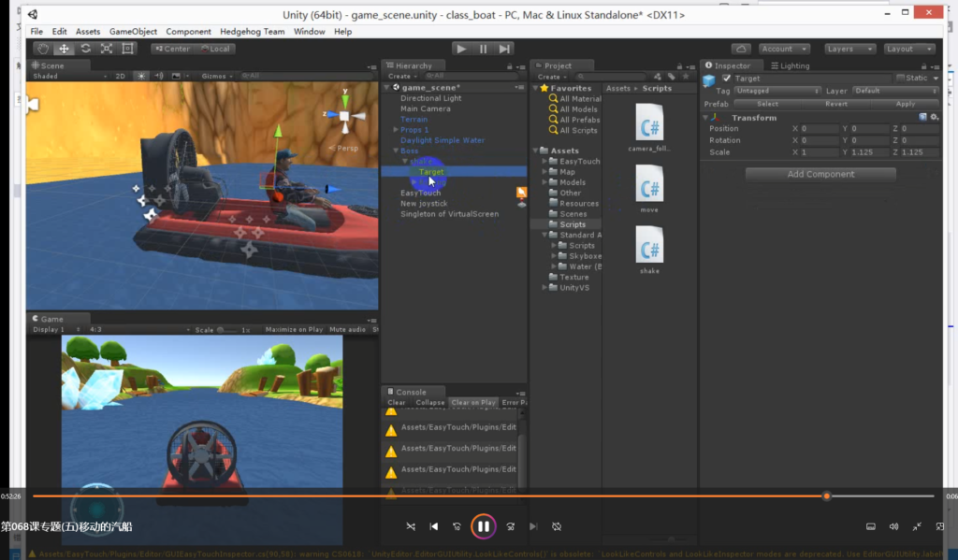Toggle shuffle in the video player
This screenshot has height=560, width=958.
(x=411, y=526)
